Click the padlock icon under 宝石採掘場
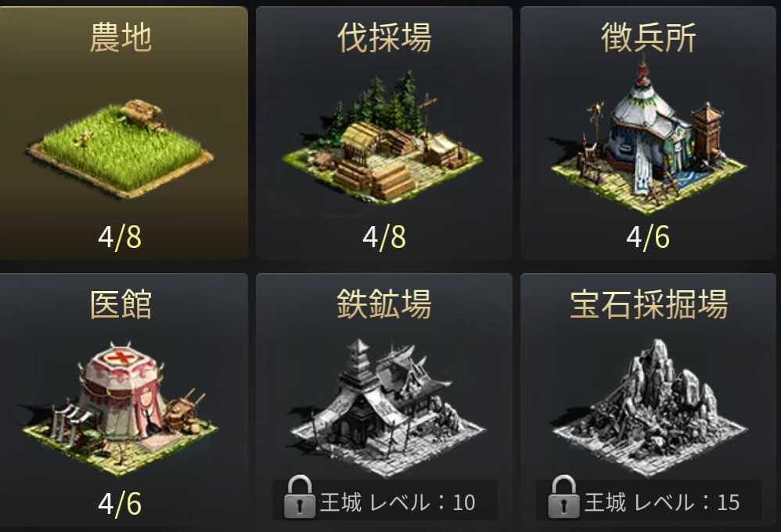The width and height of the screenshot is (781, 532). (563, 497)
